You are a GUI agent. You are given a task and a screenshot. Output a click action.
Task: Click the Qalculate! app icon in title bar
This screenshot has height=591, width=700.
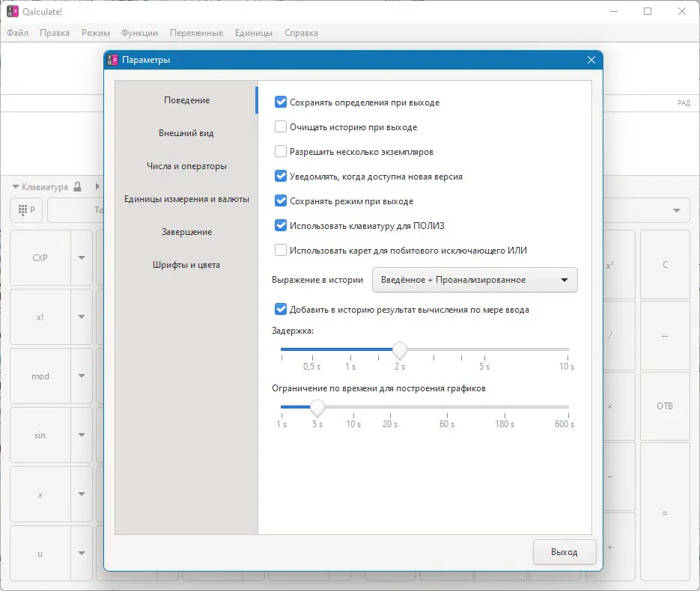click(13, 12)
